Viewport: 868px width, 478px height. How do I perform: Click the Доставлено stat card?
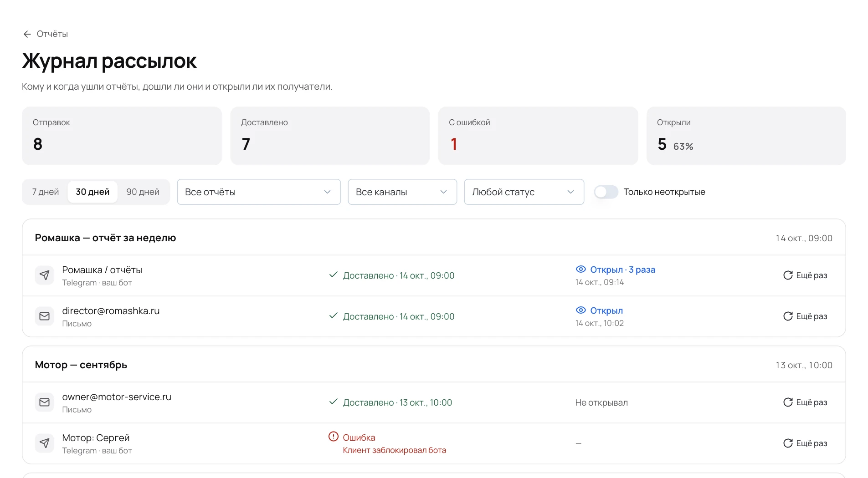tap(330, 136)
